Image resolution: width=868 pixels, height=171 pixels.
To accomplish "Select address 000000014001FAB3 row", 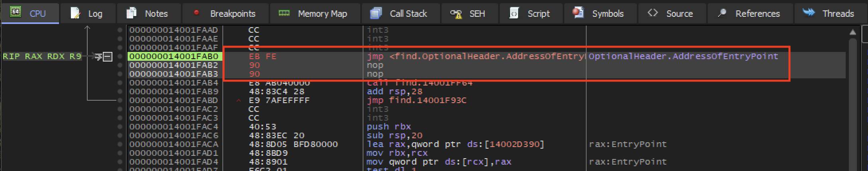I will coord(174,74).
